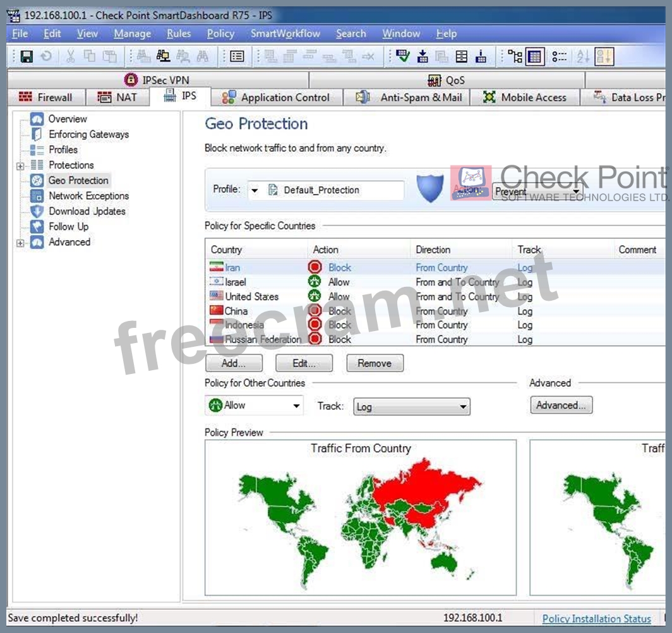The height and width of the screenshot is (633, 672).
Task: Select the Indonesia row in country list
Action: click(x=435, y=325)
